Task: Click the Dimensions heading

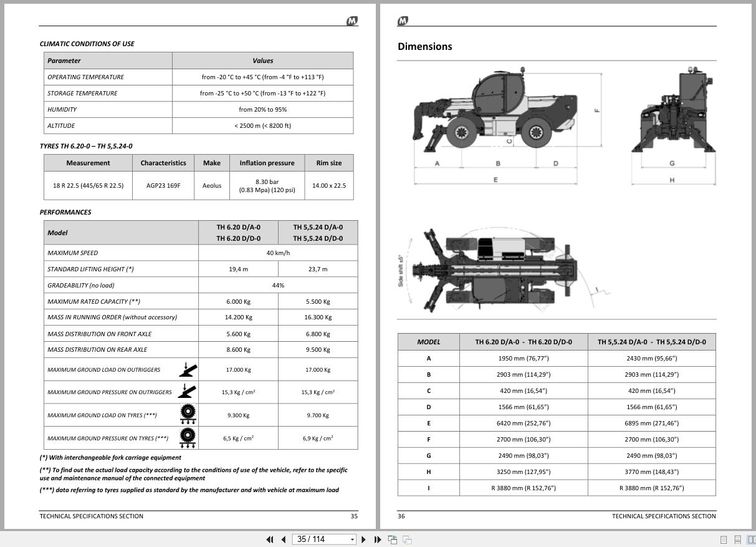Action: tap(425, 46)
